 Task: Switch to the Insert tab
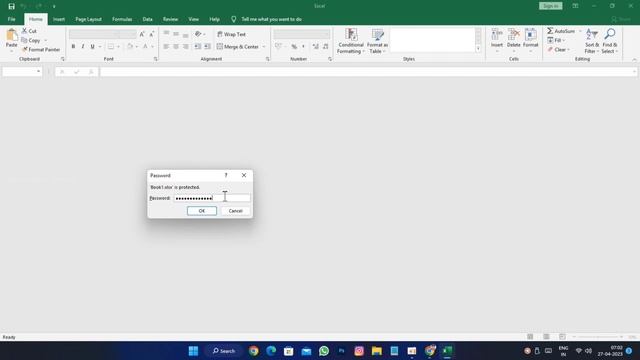click(x=59, y=19)
